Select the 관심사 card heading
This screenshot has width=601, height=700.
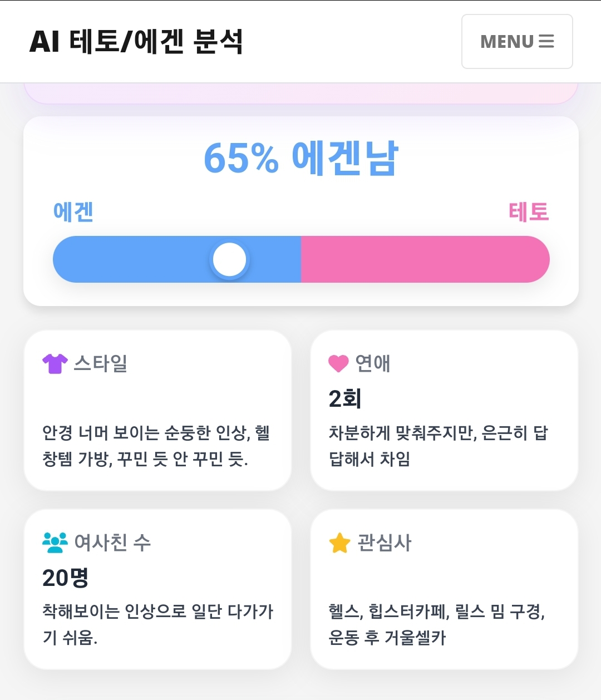click(385, 543)
